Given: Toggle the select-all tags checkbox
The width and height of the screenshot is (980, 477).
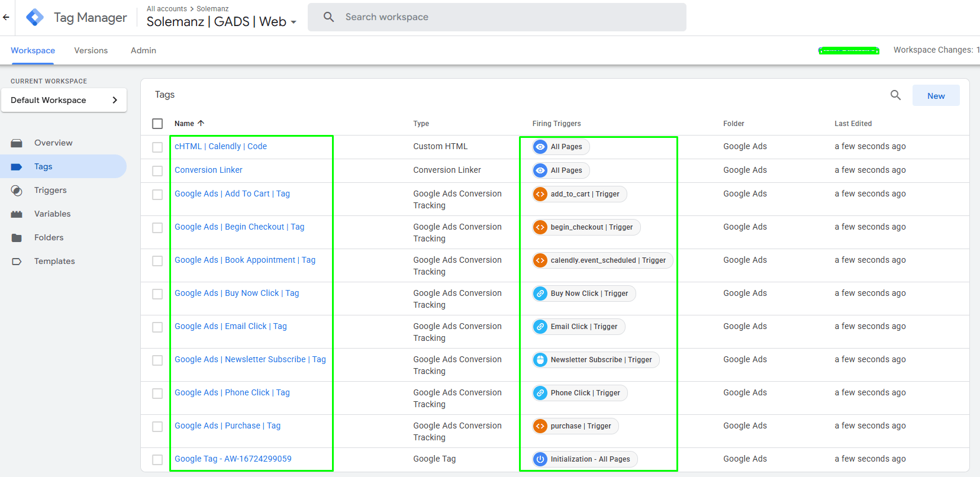Looking at the screenshot, I should pos(157,124).
